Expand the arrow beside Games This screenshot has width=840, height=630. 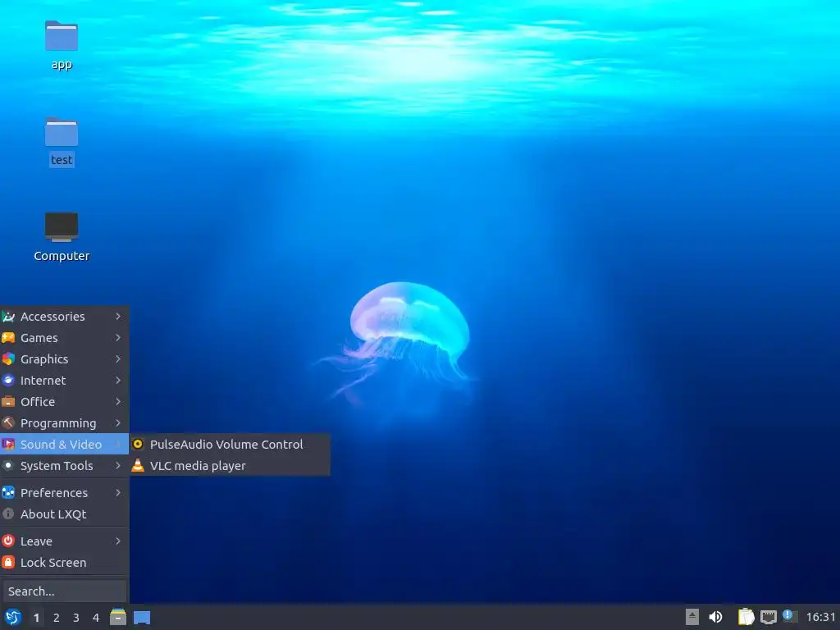(x=118, y=338)
